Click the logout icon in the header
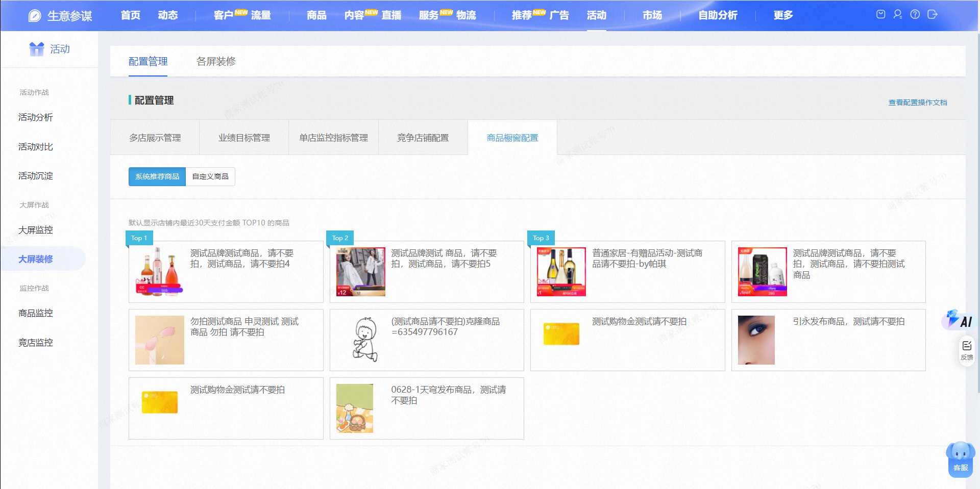The image size is (980, 489). pos(933,14)
